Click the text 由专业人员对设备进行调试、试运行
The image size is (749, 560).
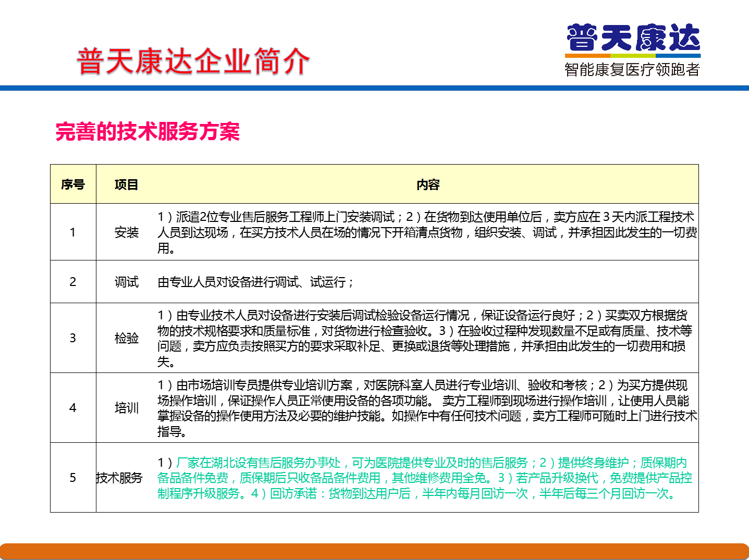(x=256, y=282)
